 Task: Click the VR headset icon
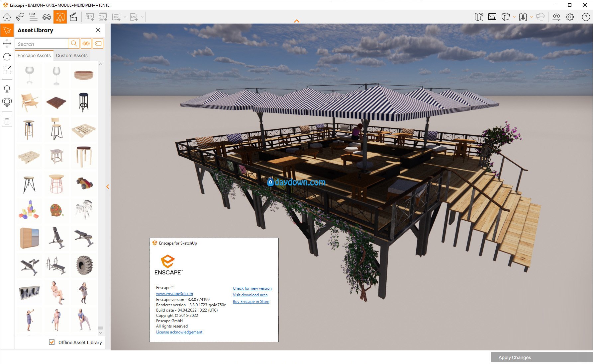(541, 17)
